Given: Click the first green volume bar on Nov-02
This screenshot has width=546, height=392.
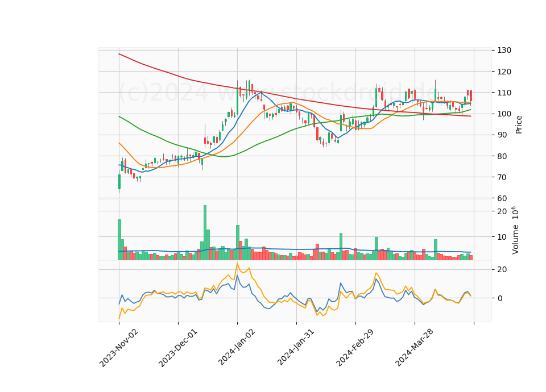Looking at the screenshot, I should [x=119, y=240].
